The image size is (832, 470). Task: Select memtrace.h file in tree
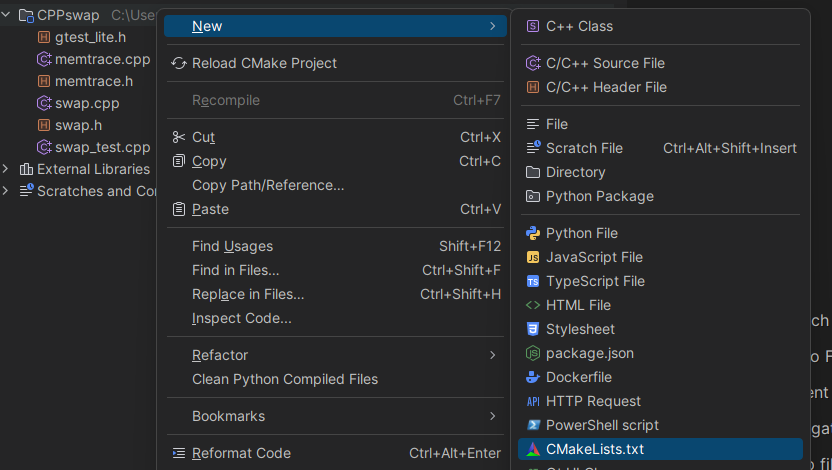(93, 81)
